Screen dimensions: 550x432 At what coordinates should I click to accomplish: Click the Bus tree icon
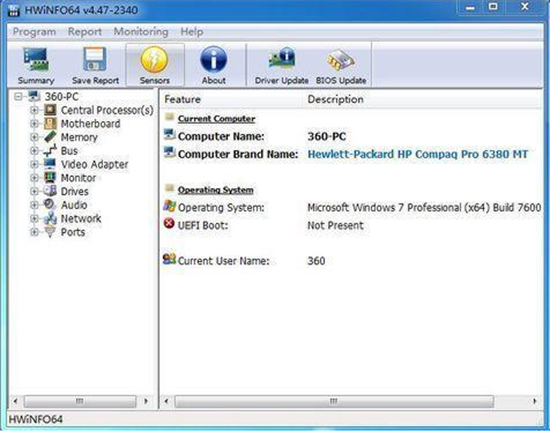point(50,151)
